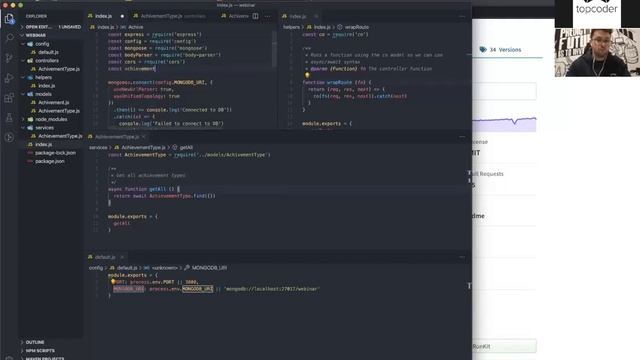The image size is (640, 360).
Task: Click helpers in the breadcrumb path
Action: coord(291,27)
